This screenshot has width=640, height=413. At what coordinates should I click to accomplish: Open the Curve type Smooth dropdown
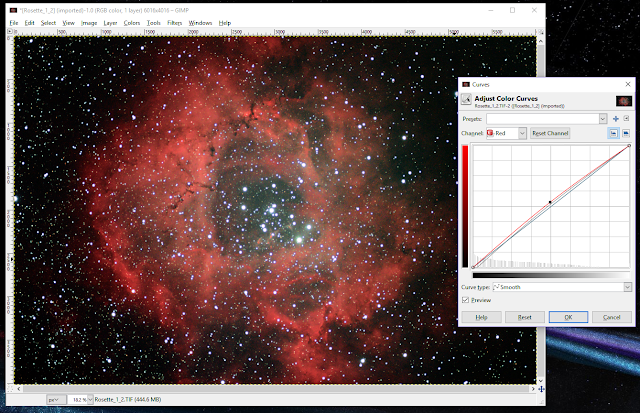562,287
